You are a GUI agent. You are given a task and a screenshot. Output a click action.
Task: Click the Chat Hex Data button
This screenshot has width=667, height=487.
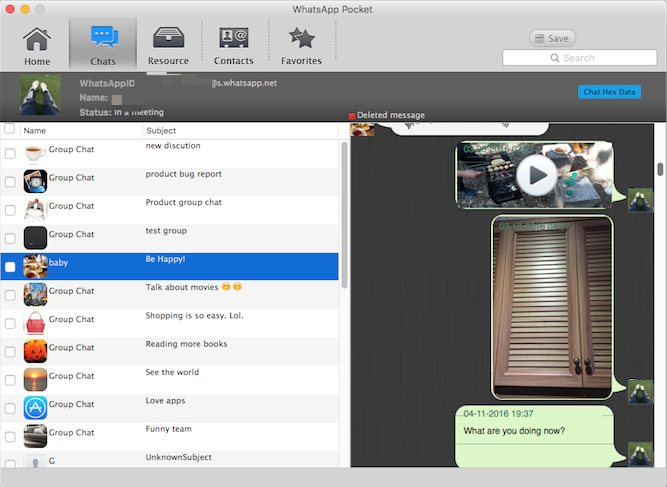609,92
